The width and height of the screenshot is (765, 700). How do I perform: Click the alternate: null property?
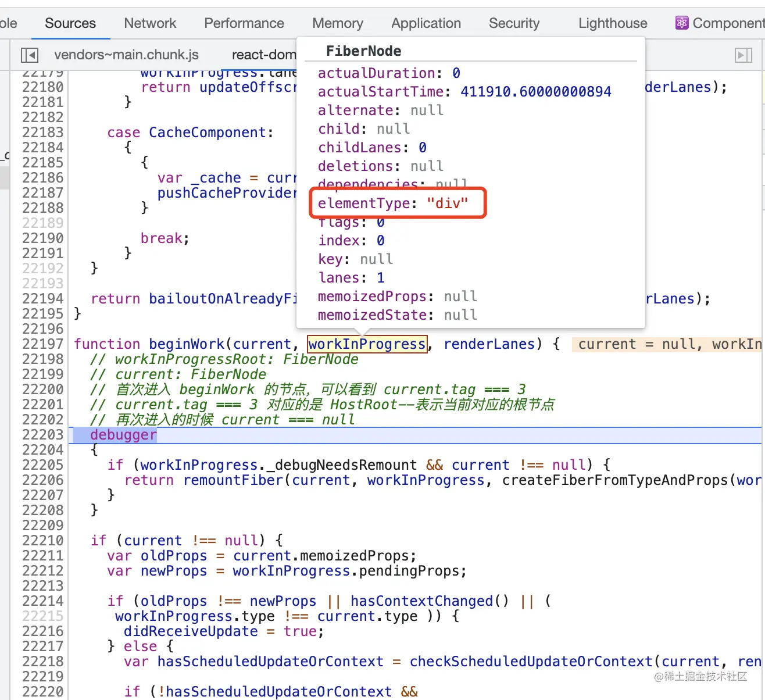click(x=380, y=110)
